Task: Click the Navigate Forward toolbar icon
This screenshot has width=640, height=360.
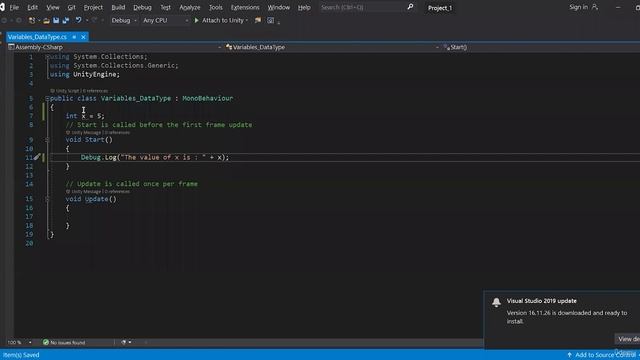Action: [x=18, y=20]
